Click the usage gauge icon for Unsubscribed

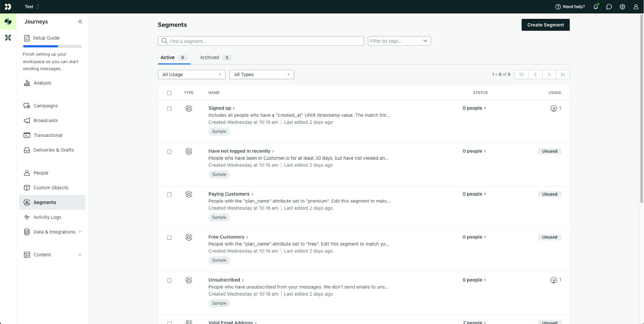pos(554,280)
